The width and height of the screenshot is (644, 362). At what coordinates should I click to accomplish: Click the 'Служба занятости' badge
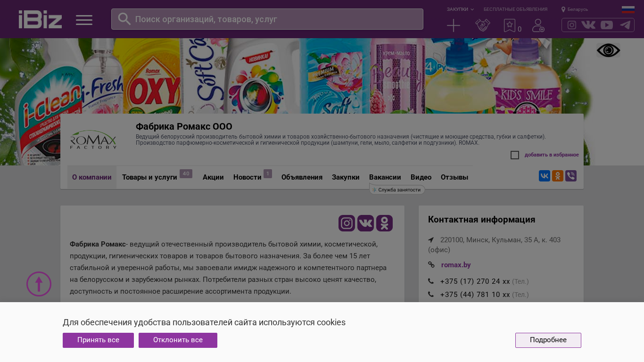[397, 189]
